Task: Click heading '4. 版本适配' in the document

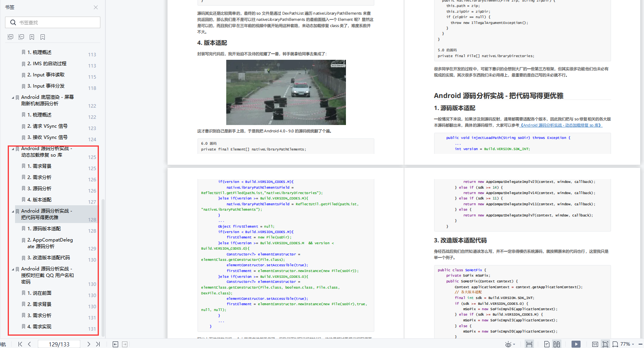Action: [212, 43]
